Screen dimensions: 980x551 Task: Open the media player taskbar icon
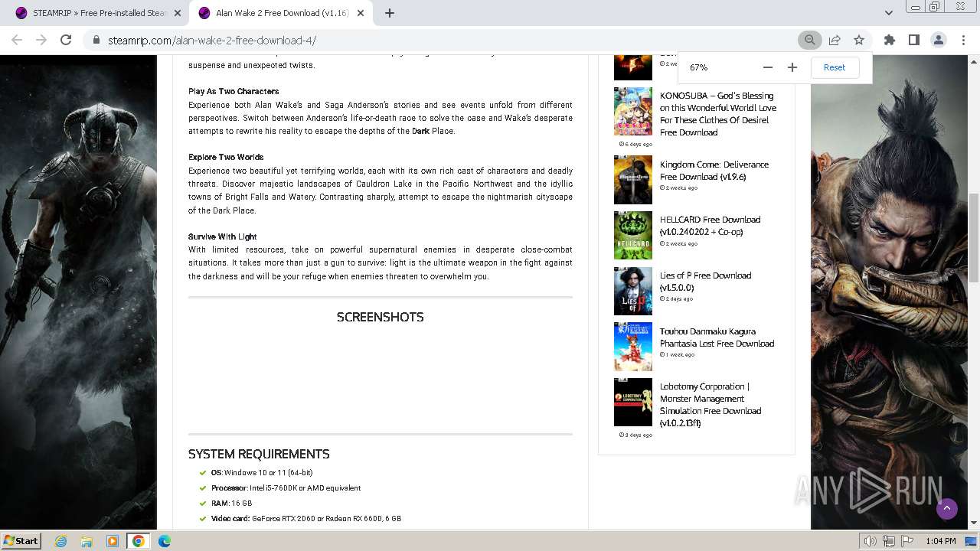point(113,541)
